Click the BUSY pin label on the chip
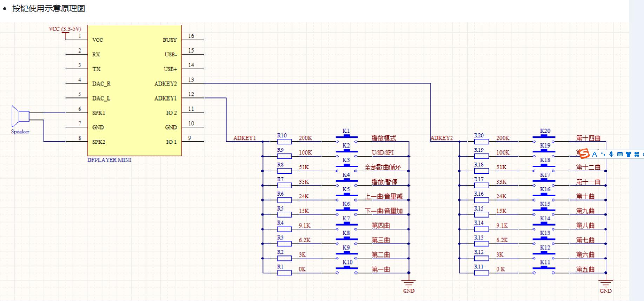This screenshot has height=301, width=644. point(170,40)
